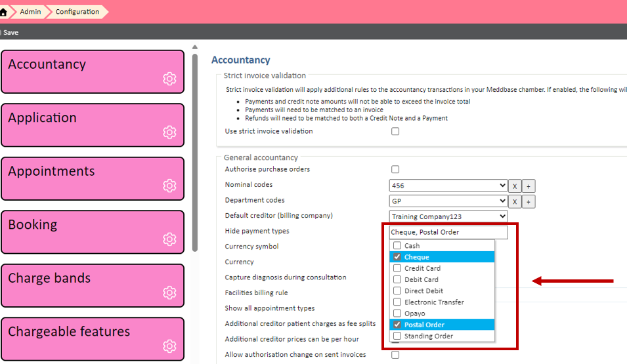Click the Hide payment types field
The image size is (627, 364).
pos(448,232)
